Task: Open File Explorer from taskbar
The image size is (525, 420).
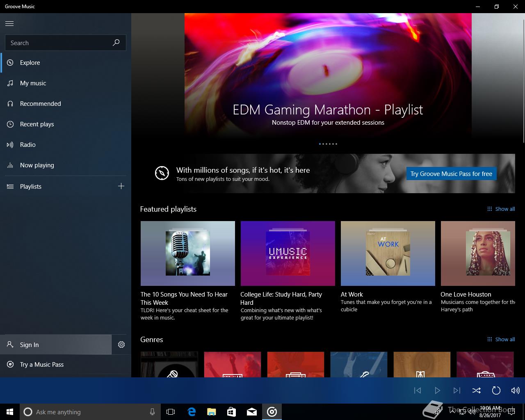Action: click(x=212, y=412)
